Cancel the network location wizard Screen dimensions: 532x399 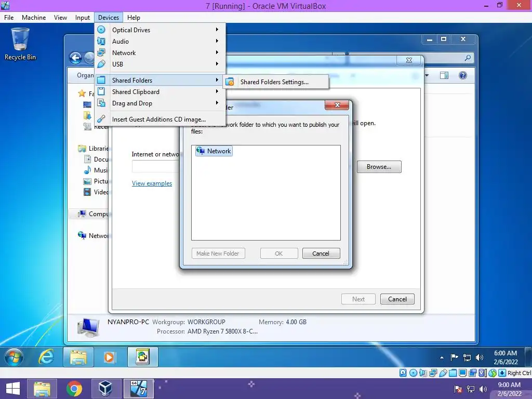(x=397, y=299)
